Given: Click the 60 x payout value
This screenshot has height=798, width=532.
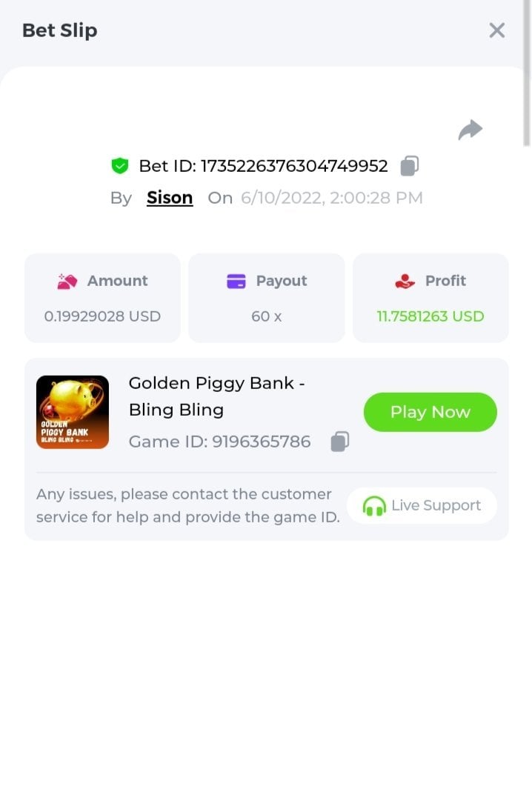Looking at the screenshot, I should click(x=267, y=316).
